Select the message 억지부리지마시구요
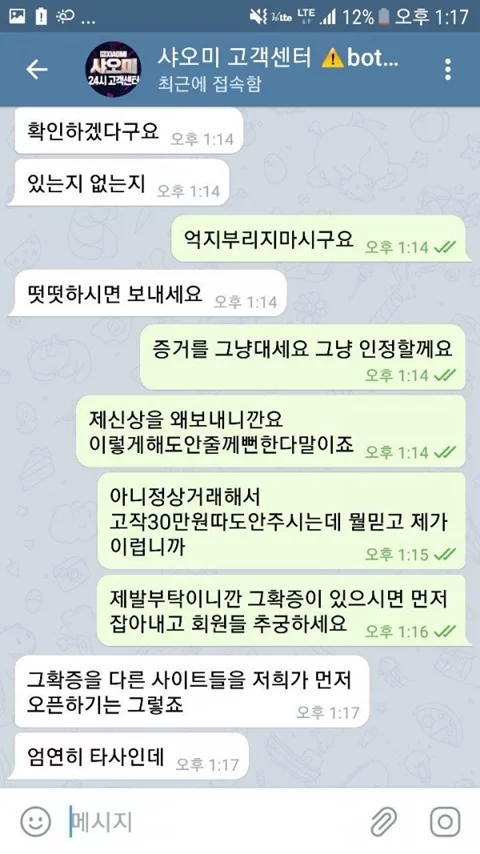 (321, 239)
